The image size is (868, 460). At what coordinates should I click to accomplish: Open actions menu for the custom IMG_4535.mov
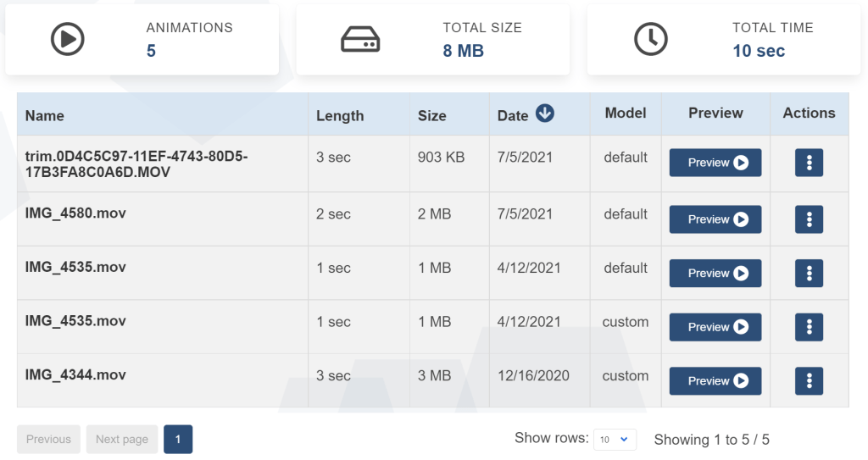coord(809,327)
